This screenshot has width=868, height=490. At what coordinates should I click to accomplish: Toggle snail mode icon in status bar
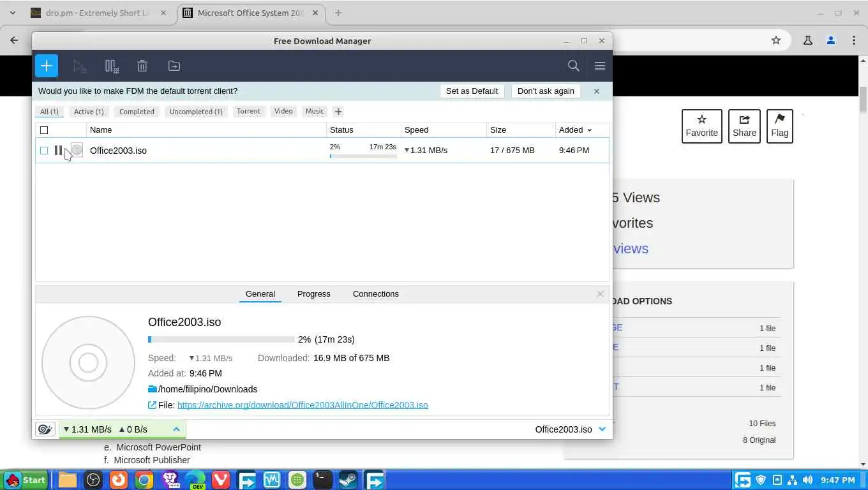pos(45,429)
